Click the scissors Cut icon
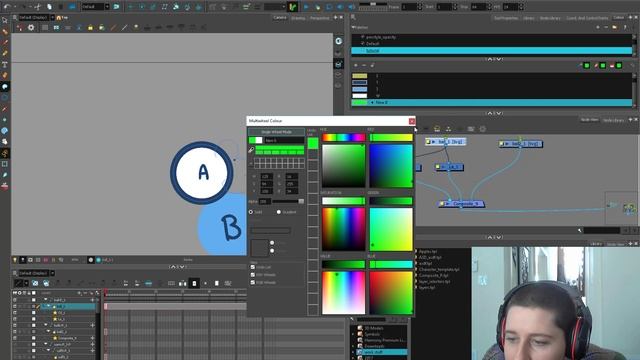This screenshot has height=360, width=640. click(37, 7)
